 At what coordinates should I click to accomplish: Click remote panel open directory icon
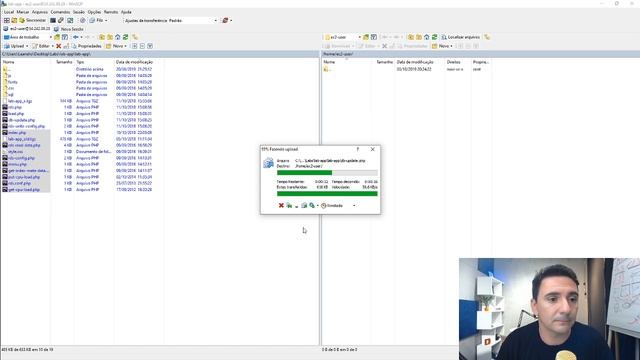pyautogui.click(x=366, y=37)
